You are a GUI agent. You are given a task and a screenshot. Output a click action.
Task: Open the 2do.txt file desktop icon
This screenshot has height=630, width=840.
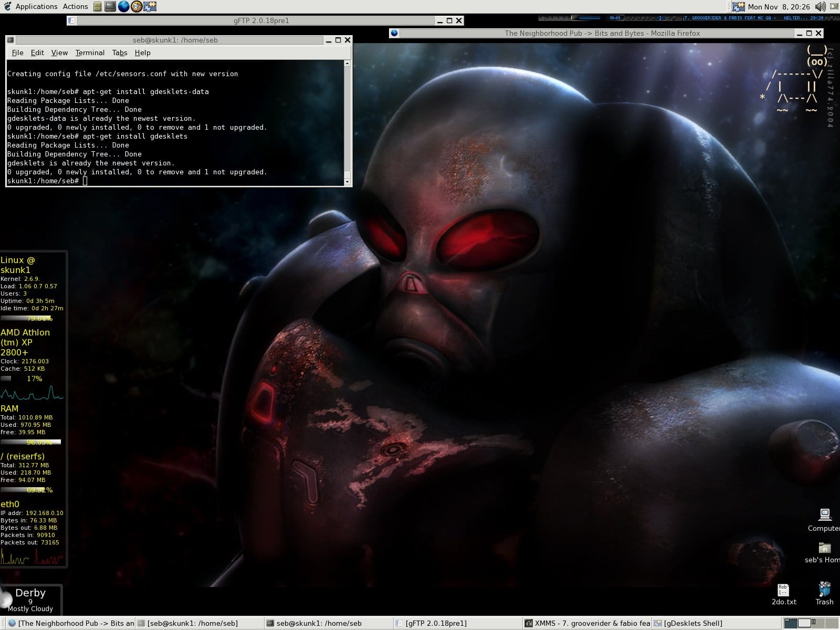[784, 594]
